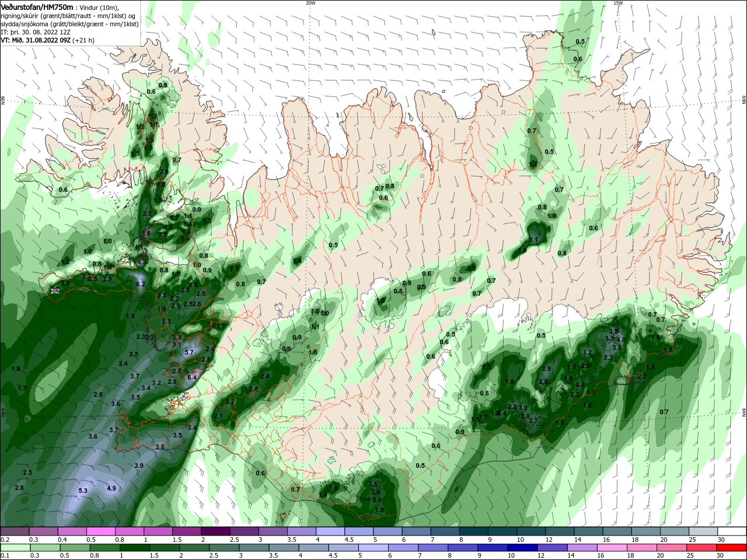Click the dark navy 10 mm rain scale swatch

coord(522,548)
